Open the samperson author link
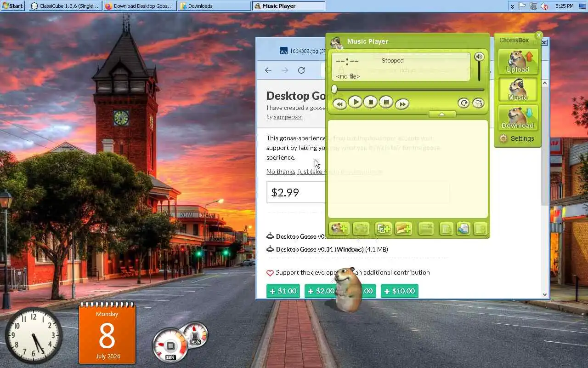The height and width of the screenshot is (368, 588). (288, 117)
